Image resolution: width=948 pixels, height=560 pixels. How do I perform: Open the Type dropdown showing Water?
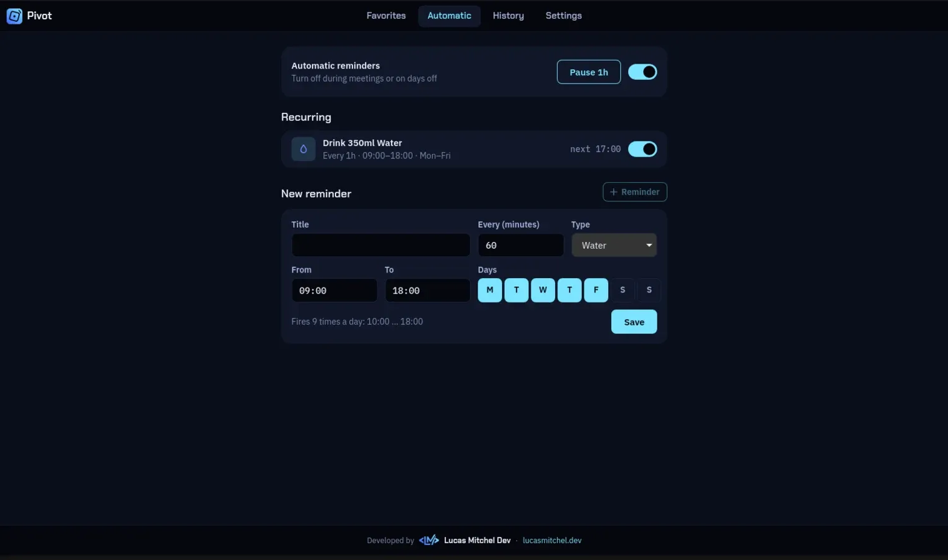tap(614, 245)
